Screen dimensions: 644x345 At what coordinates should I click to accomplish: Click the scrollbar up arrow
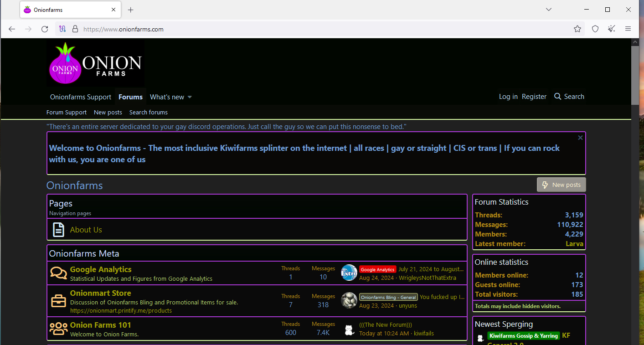635,42
